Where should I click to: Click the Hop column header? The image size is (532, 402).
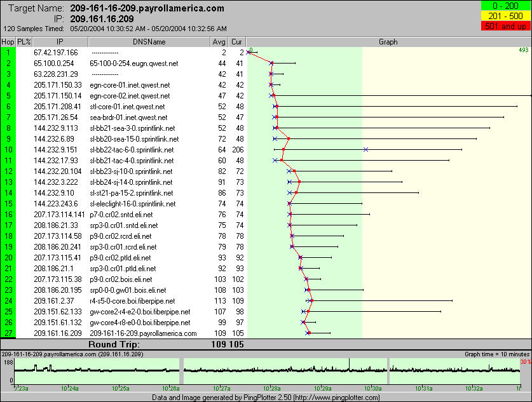(x=8, y=42)
